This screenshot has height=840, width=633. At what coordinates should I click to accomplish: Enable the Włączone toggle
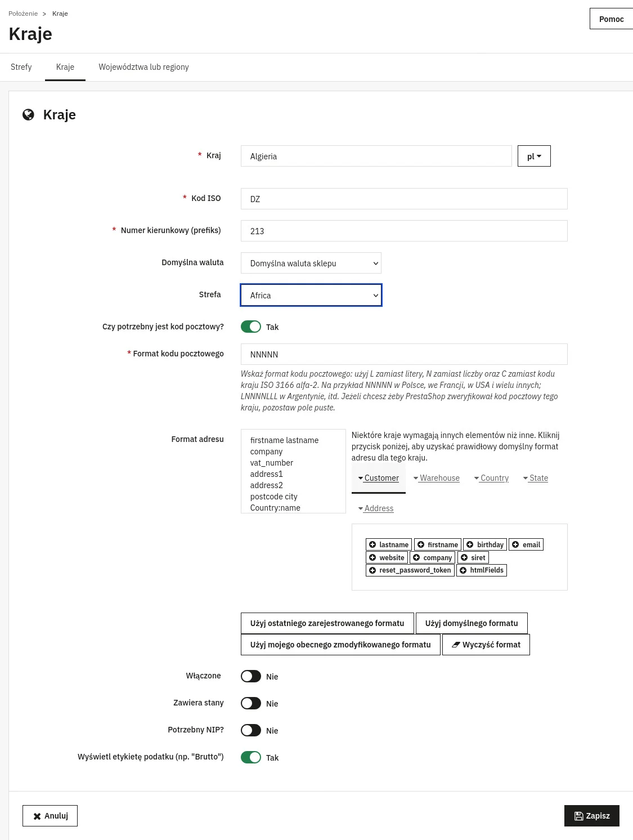pos(251,676)
